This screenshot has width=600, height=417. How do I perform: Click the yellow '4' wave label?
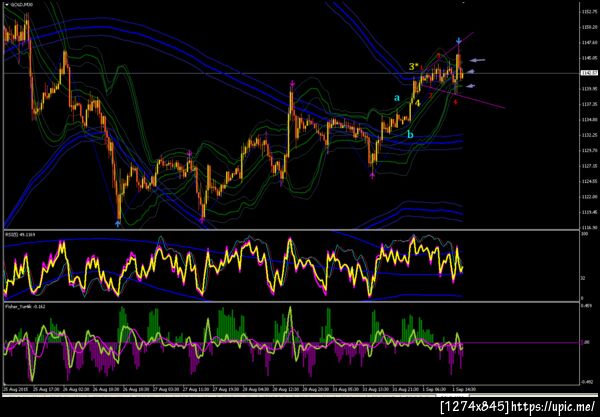tap(417, 103)
